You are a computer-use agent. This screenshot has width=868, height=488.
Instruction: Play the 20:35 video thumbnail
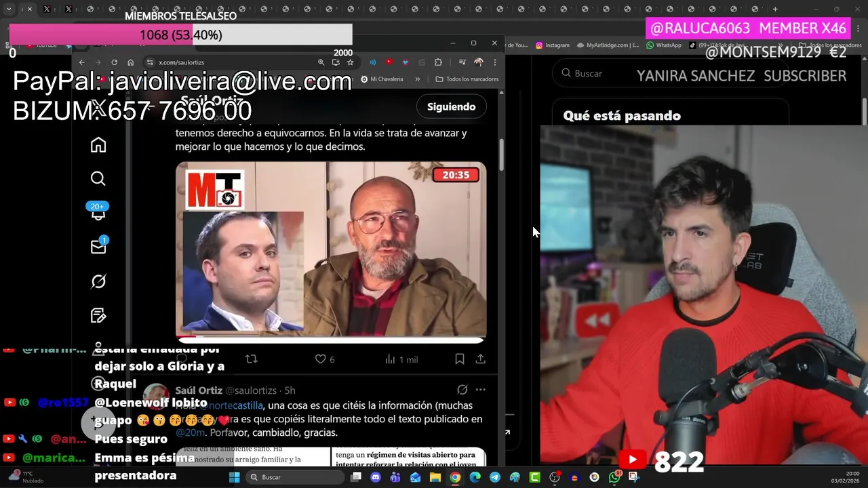pyautogui.click(x=331, y=249)
